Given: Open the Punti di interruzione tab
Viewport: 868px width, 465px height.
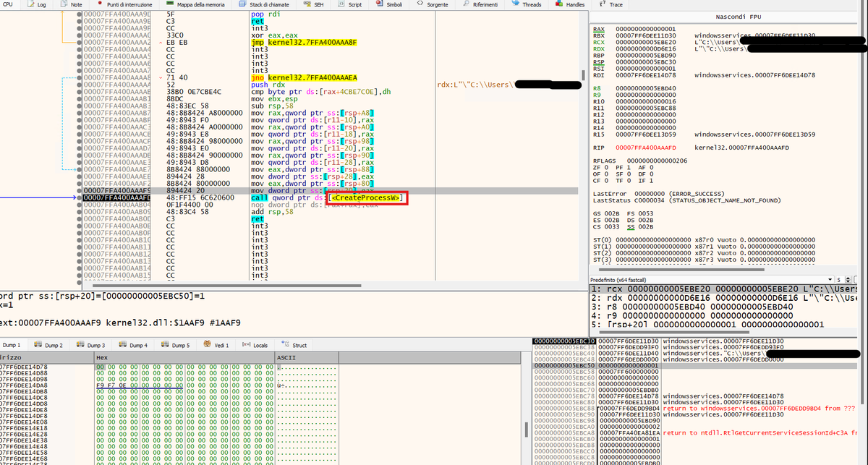Looking at the screenshot, I should 122,4.
